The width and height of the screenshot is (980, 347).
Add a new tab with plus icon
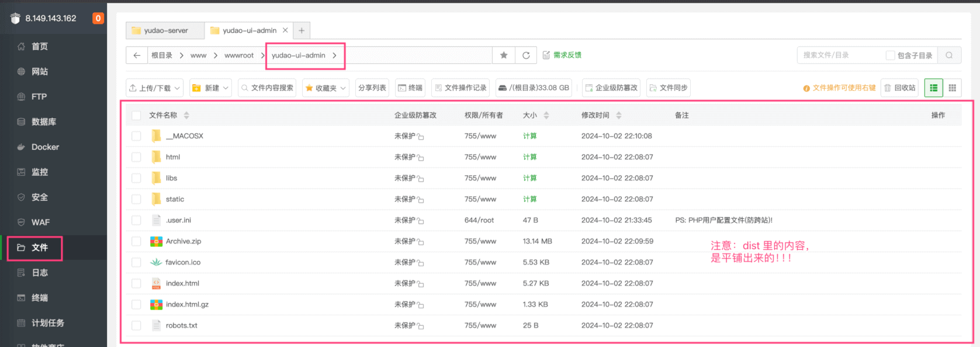[302, 30]
